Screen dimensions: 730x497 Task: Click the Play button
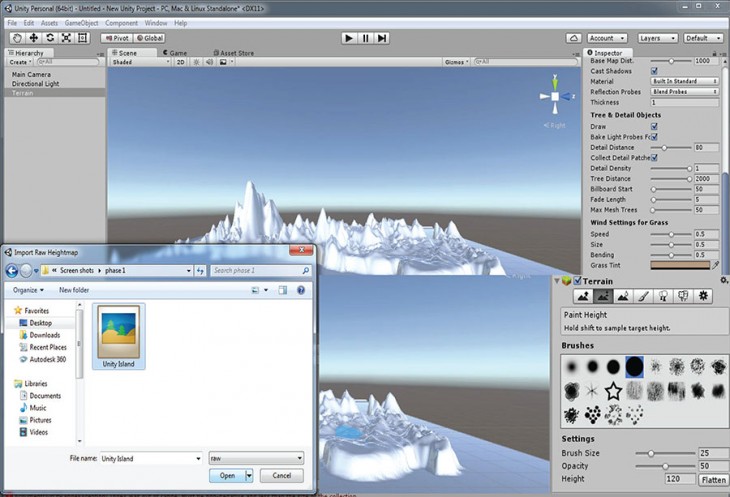click(x=348, y=38)
